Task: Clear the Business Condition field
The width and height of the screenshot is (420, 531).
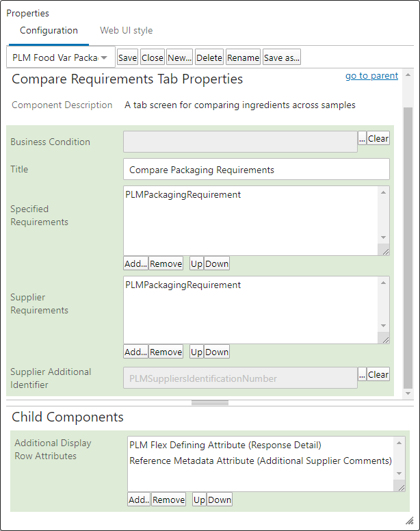Action: (378, 138)
